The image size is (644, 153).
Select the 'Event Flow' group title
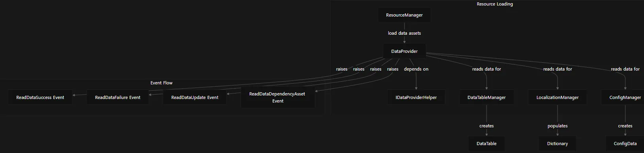point(162,83)
